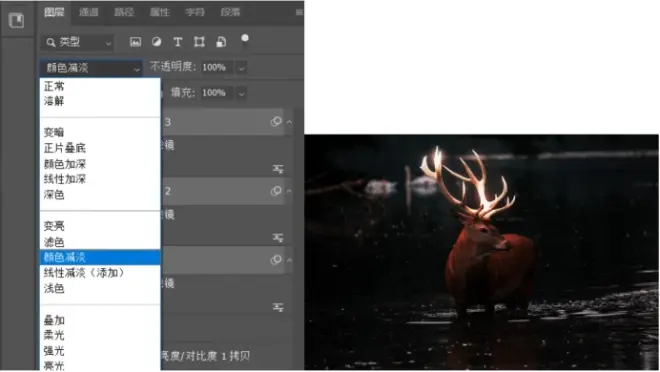Screen dimensions: 660x372
Task: Click the type layer filter icon
Action: pyautogui.click(x=178, y=42)
